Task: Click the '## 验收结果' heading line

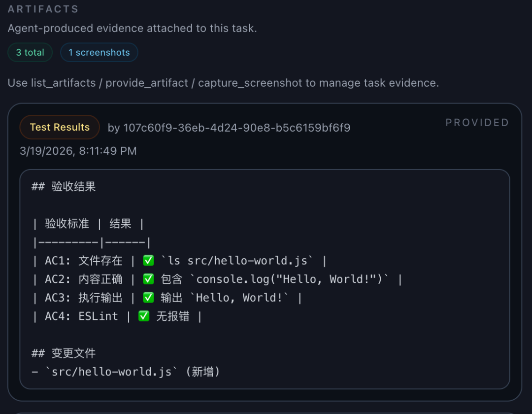Action: coord(64,186)
